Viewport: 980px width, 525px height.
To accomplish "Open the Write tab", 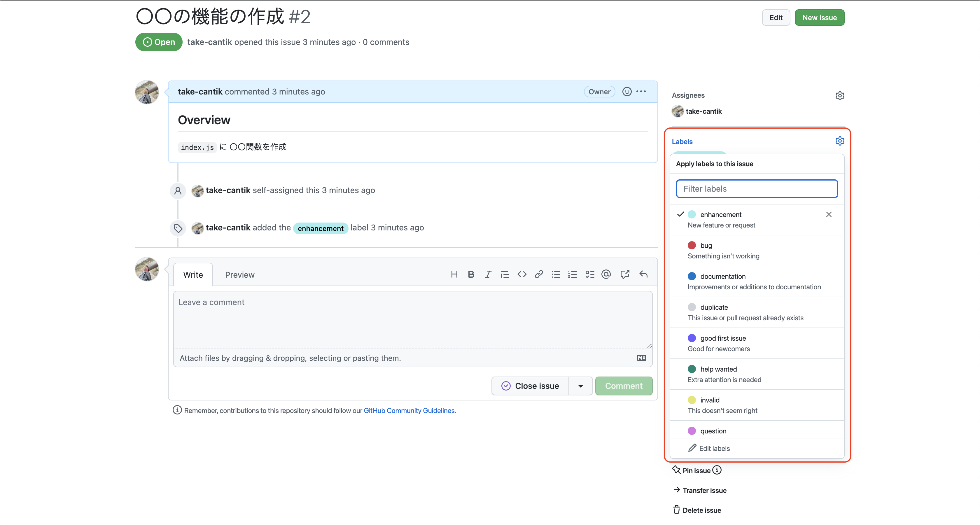I will [193, 274].
